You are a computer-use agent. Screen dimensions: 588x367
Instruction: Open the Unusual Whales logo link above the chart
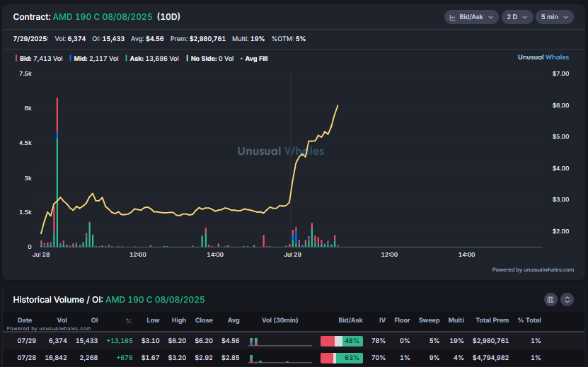tap(543, 57)
